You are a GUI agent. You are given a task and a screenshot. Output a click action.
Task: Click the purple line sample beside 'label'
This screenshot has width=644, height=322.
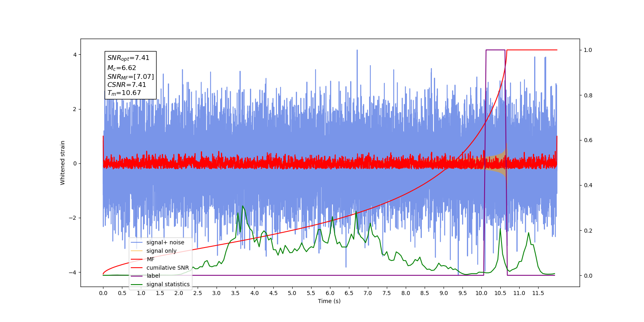[137, 276]
